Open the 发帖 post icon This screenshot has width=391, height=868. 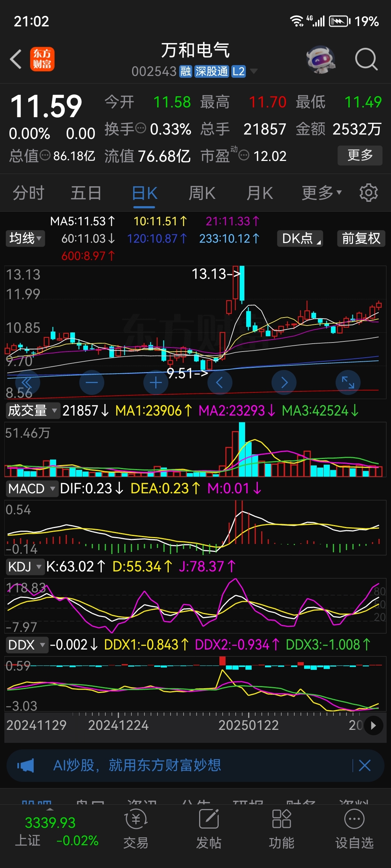point(209,829)
